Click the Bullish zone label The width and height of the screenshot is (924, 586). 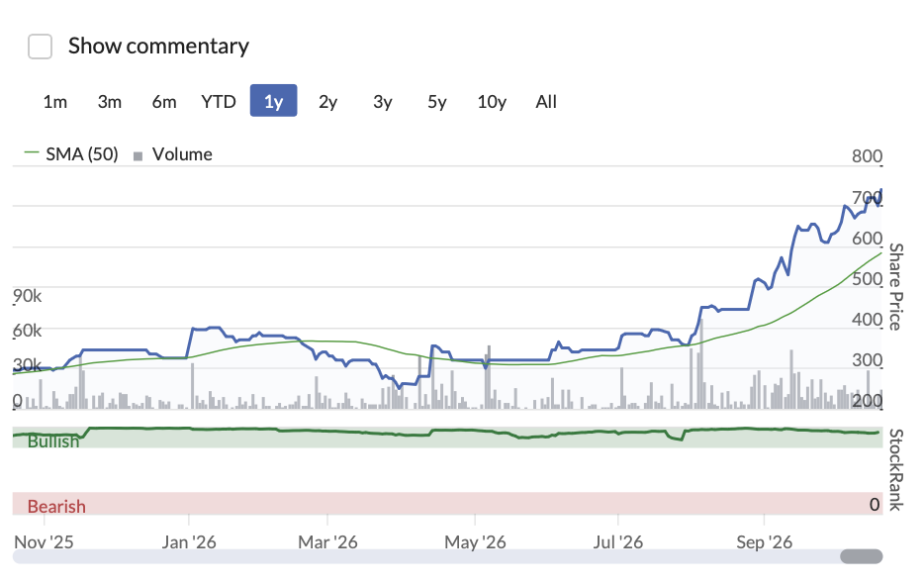53,440
